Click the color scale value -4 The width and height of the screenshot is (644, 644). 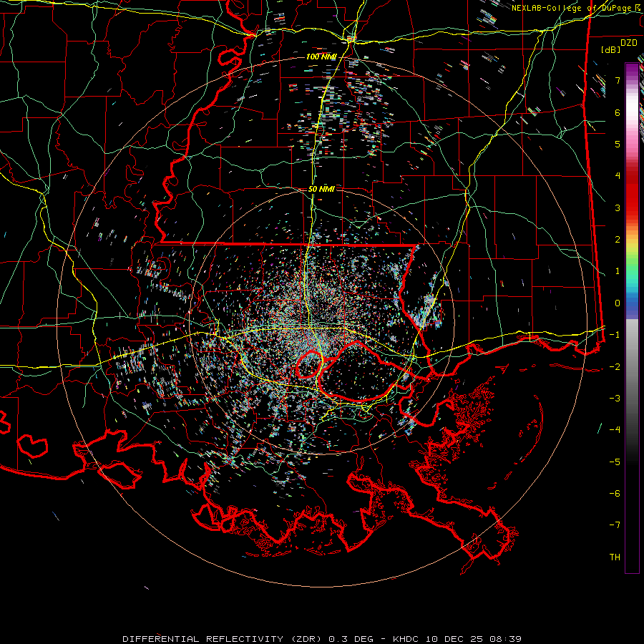615,430
